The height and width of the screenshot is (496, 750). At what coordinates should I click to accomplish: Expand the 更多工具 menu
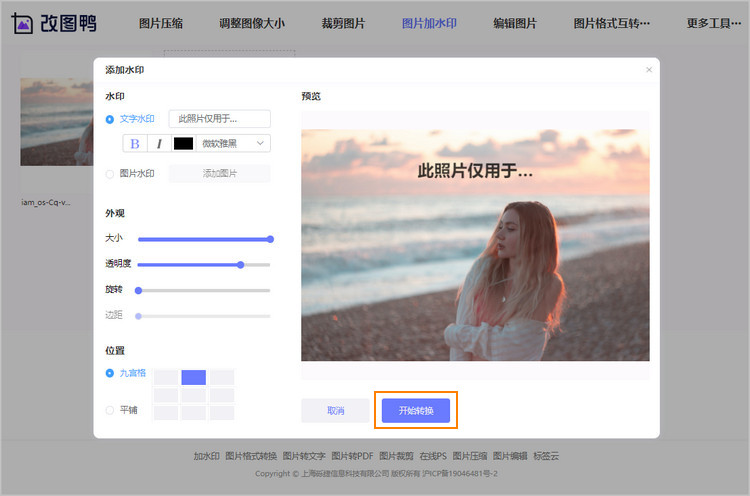tap(714, 23)
